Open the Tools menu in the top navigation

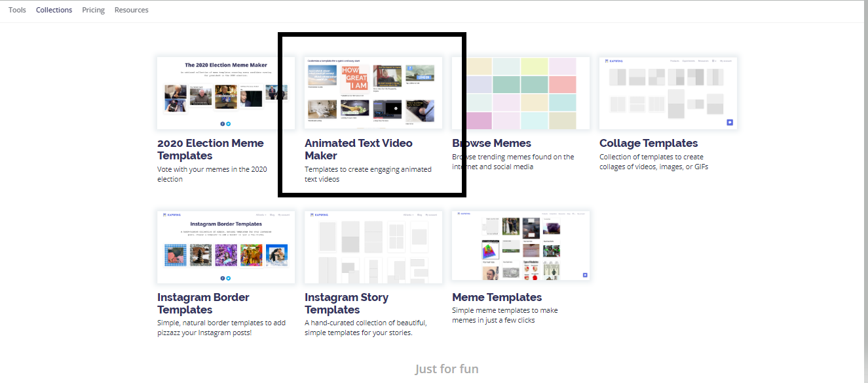[18, 10]
